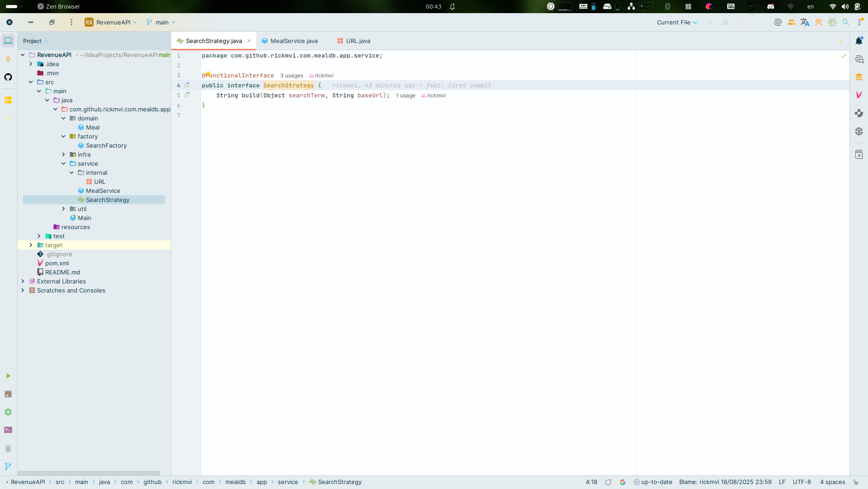
Task: Open the keyboard layout 'en' indicator
Action: click(811, 6)
